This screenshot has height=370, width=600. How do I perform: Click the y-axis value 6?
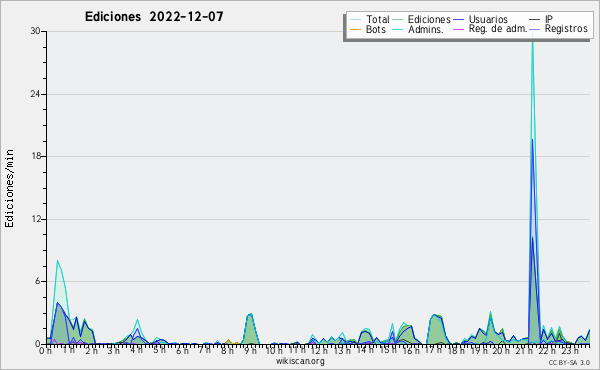tap(38, 281)
